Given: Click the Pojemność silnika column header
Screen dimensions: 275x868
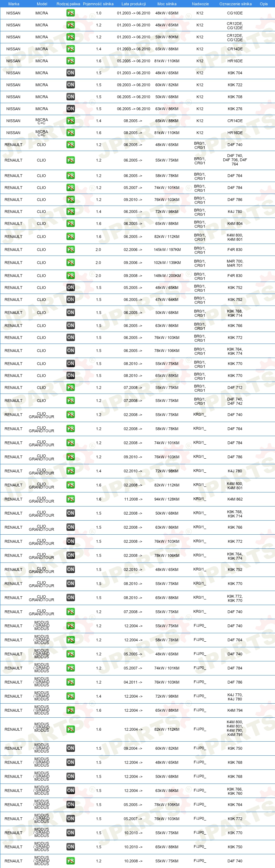Looking at the screenshot, I should 98,4.
